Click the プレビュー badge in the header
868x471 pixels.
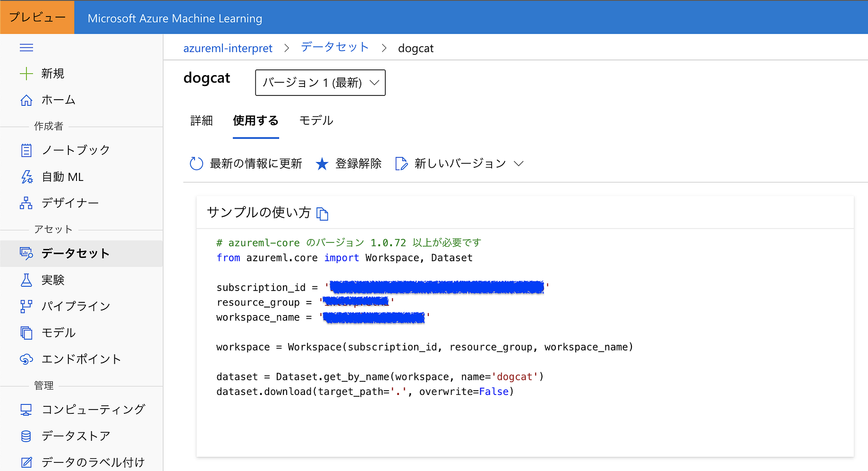(x=37, y=17)
